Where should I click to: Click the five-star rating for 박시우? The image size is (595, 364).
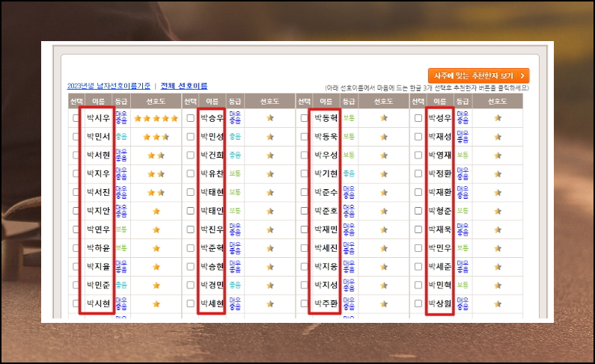tap(156, 118)
